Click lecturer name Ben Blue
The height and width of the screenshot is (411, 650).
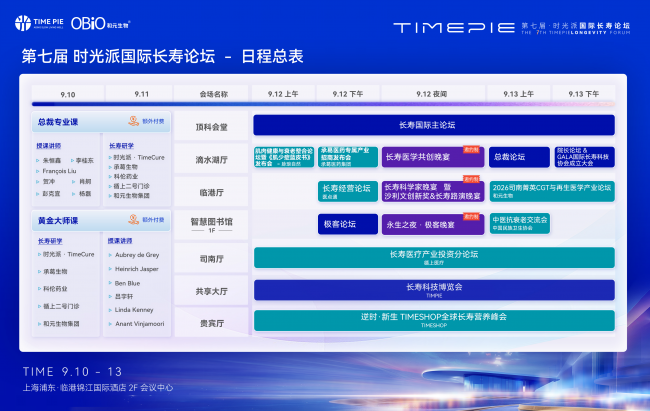pos(127,283)
